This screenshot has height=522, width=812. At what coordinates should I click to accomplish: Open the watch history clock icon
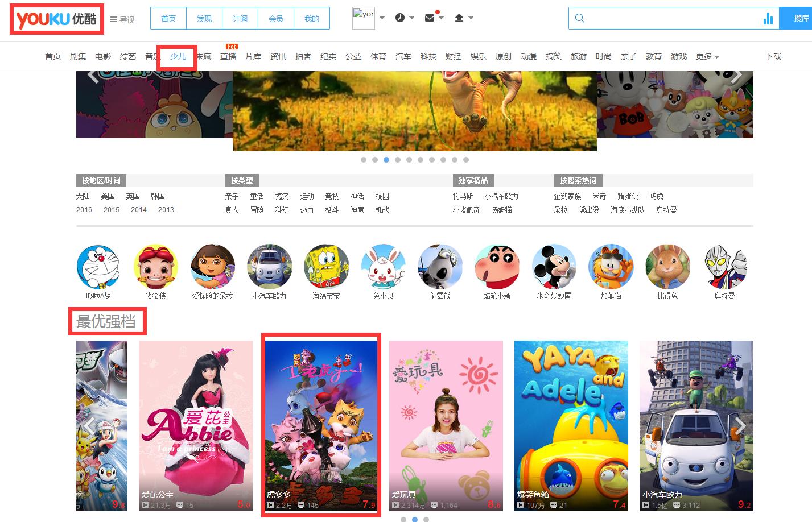(400, 18)
